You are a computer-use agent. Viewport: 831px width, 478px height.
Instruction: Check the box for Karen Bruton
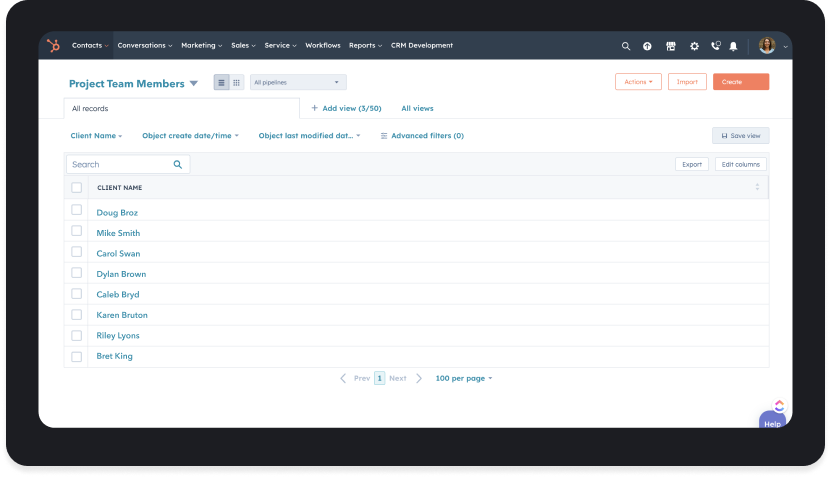click(x=77, y=315)
